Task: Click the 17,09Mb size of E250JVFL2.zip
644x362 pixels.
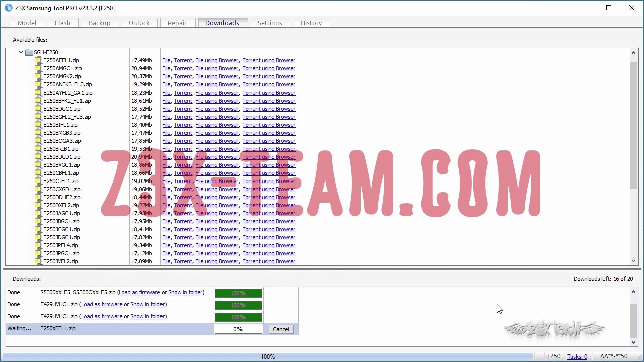Action: point(141,261)
